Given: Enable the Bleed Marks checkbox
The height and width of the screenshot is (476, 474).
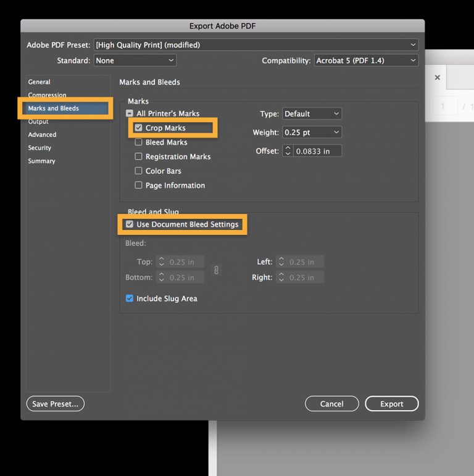Looking at the screenshot, I should point(138,142).
